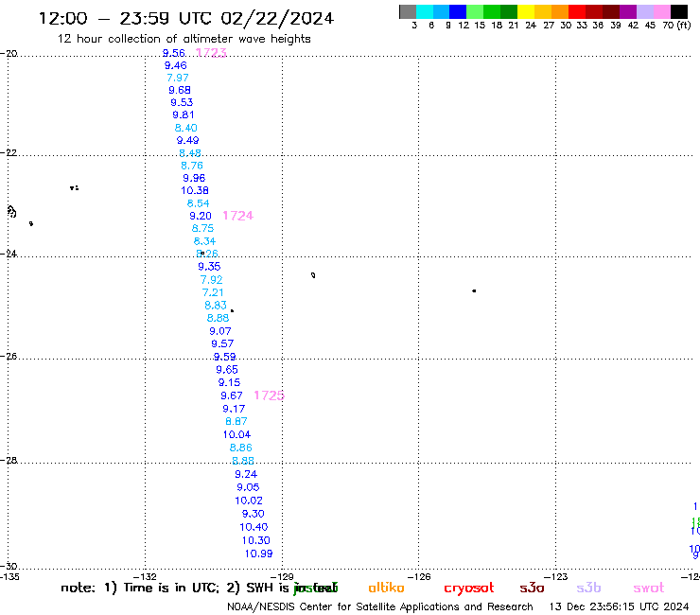Screen dimensions: 700x615
Task: Click the s3b satellite legend label
Action: (588, 588)
